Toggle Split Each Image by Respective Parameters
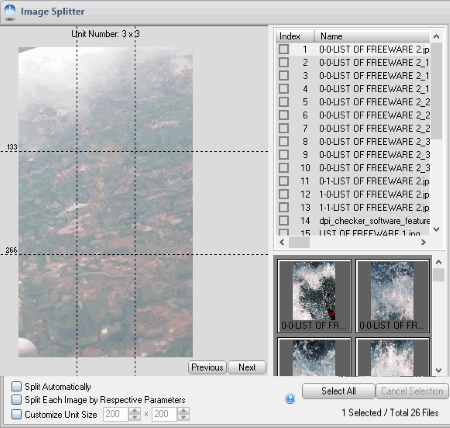Image resolution: width=450 pixels, height=428 pixels. pyautogui.click(x=16, y=400)
